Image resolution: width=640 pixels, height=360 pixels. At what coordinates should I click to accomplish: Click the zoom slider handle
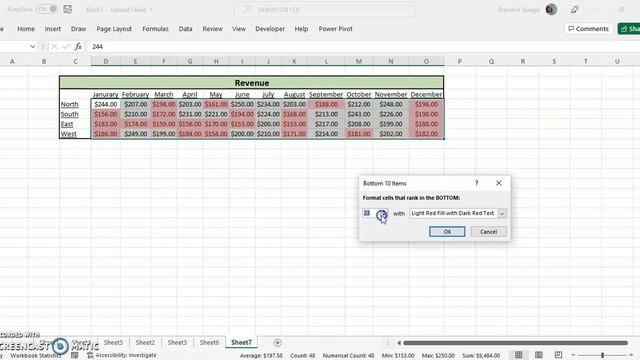(x=602, y=355)
